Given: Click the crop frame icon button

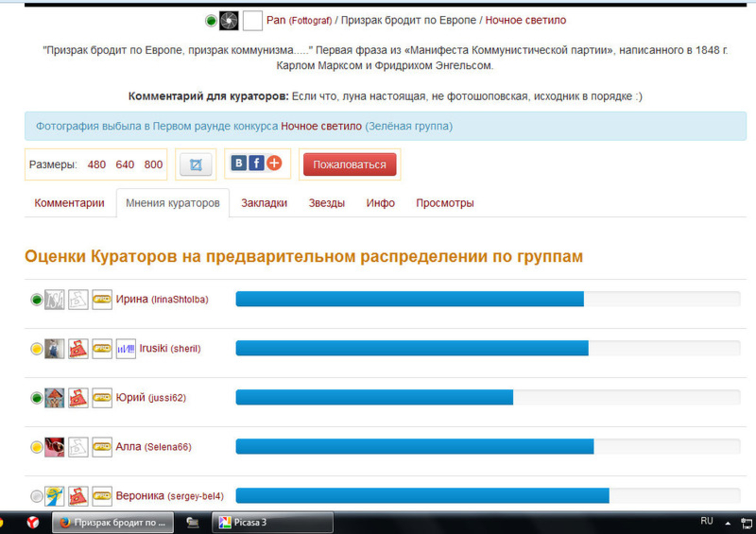Looking at the screenshot, I should [x=196, y=164].
